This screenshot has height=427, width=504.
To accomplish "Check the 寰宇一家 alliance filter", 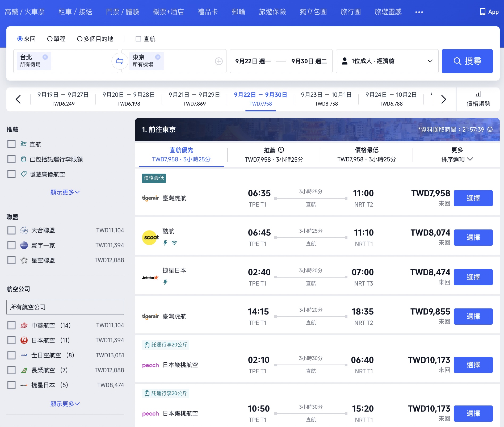I will point(11,245).
